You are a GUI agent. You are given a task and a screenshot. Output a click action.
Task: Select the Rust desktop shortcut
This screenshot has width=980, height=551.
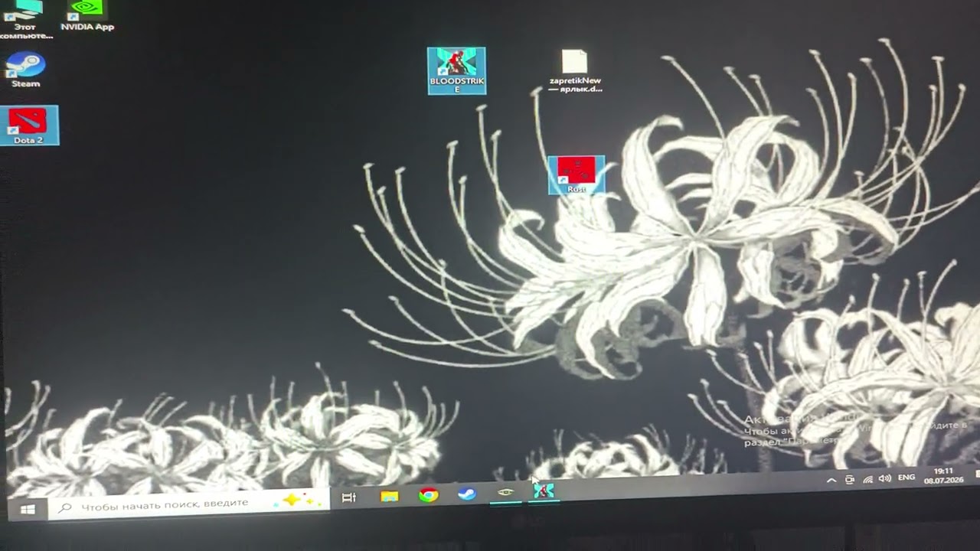pyautogui.click(x=577, y=174)
